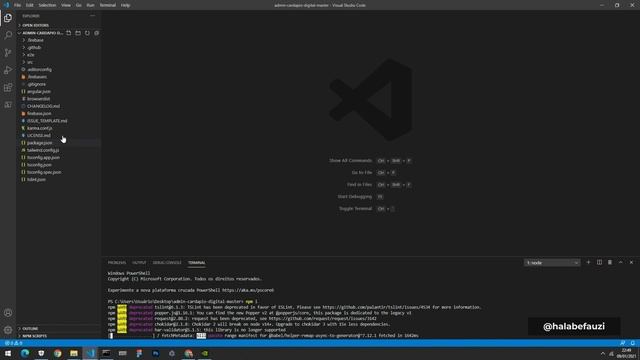Open the notifications bell in status bar
This screenshot has height=360, width=640.
click(633, 343)
